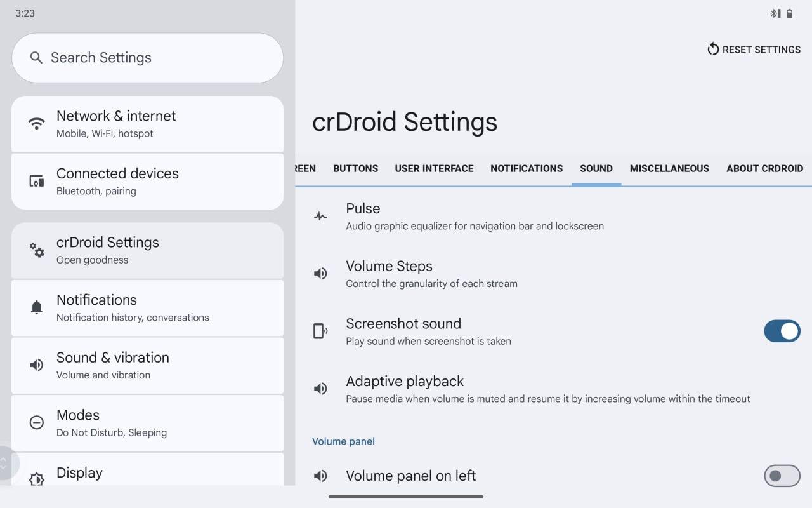Open the Miscellaneous tab
The width and height of the screenshot is (812, 508).
point(669,168)
